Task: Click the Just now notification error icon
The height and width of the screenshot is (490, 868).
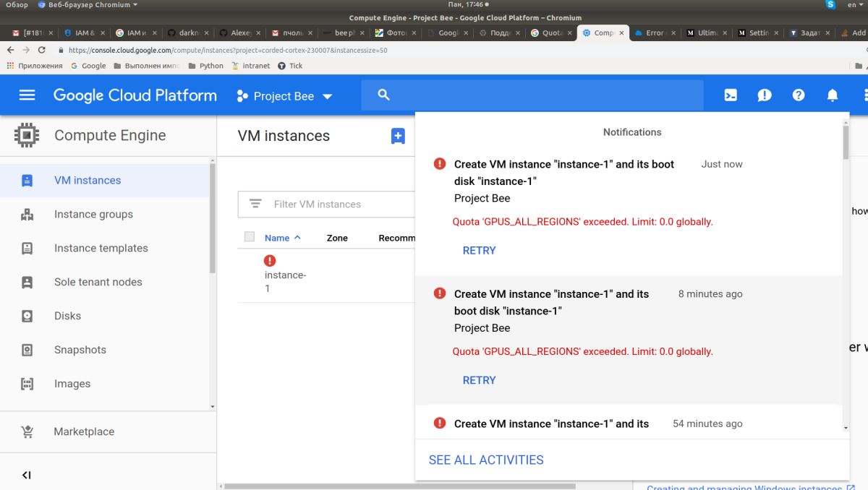Action: (x=439, y=164)
